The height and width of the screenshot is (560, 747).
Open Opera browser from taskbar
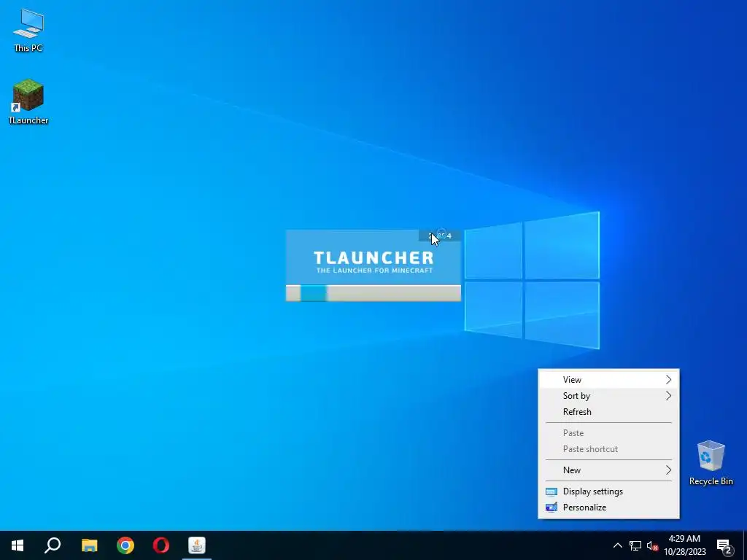[x=161, y=545]
